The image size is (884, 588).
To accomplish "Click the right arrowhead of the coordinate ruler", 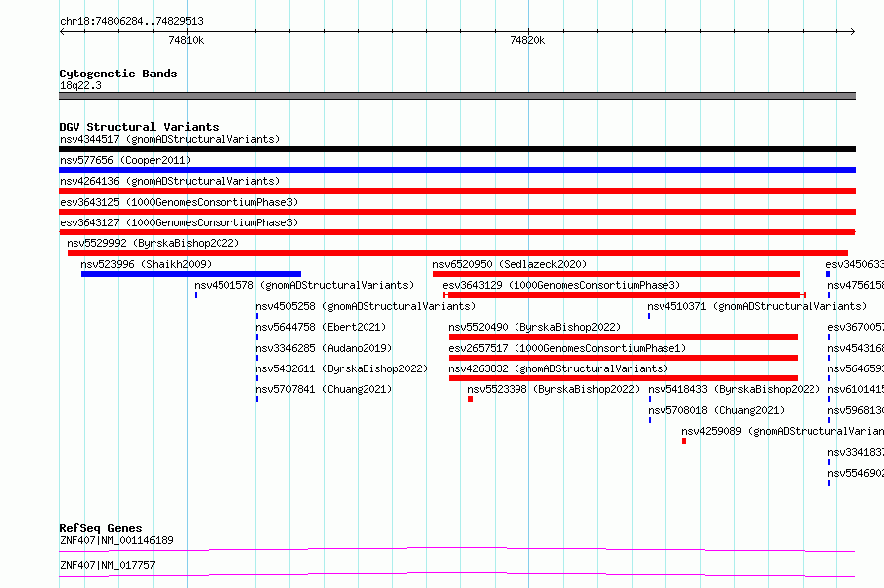I will [853, 32].
